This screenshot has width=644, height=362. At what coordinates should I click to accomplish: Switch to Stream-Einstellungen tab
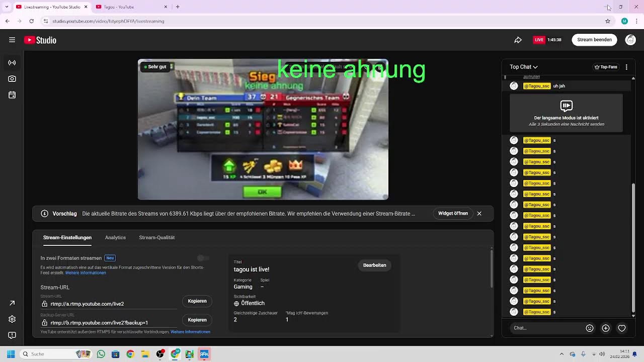coord(67,237)
